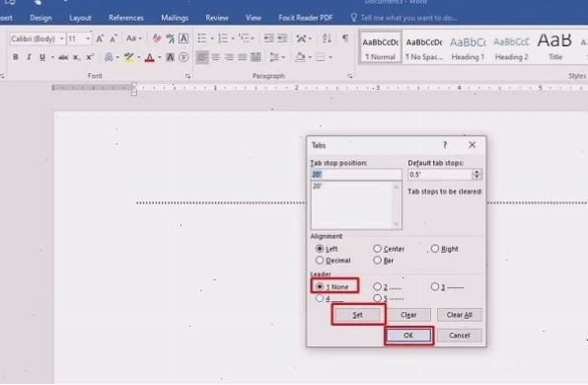Open Paragraph settings dialog launcher

pyautogui.click(x=349, y=76)
